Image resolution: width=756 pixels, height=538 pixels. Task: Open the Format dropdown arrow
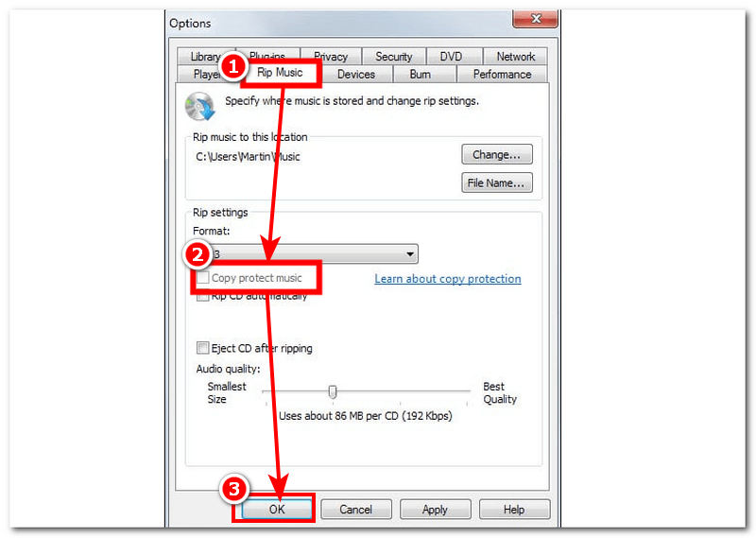coord(410,253)
